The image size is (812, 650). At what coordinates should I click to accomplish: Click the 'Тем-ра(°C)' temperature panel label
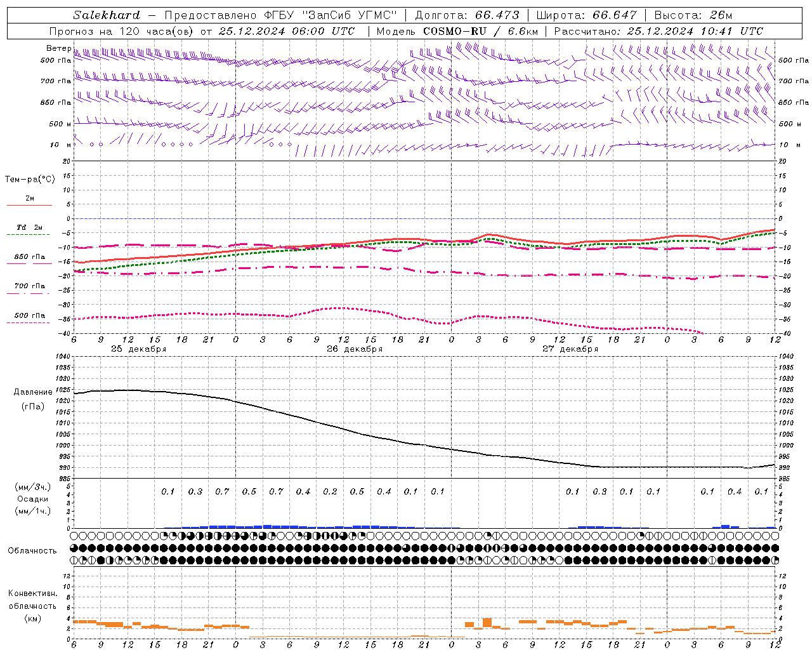pos(30,180)
